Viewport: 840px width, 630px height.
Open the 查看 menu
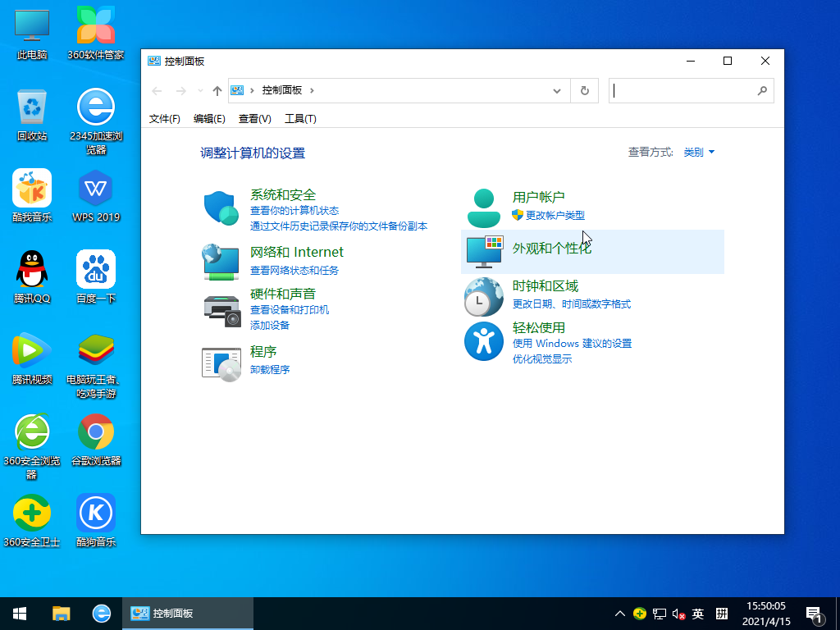(x=255, y=117)
